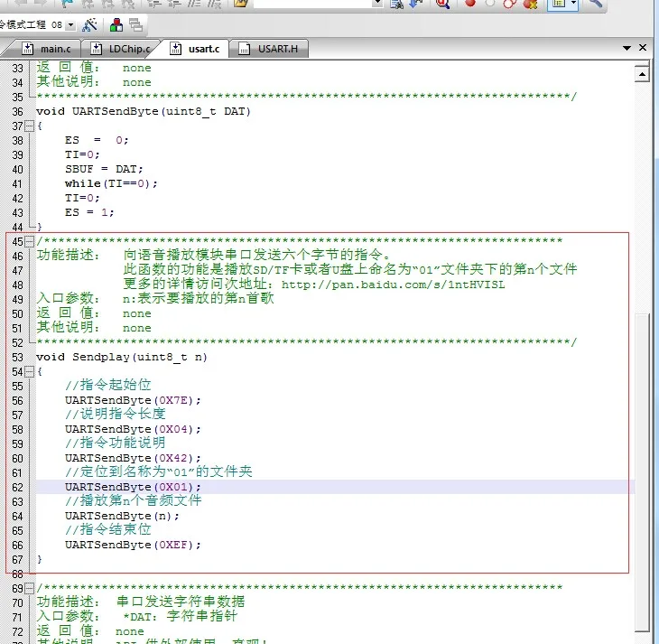
Task: Collapse comment block at line 45
Action: pos(29,241)
